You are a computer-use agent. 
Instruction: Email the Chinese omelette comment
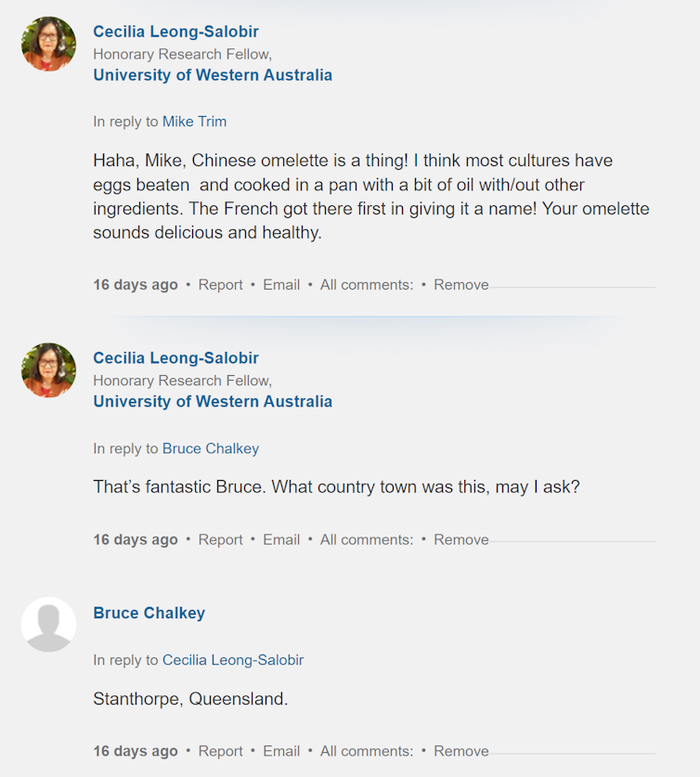coord(281,285)
